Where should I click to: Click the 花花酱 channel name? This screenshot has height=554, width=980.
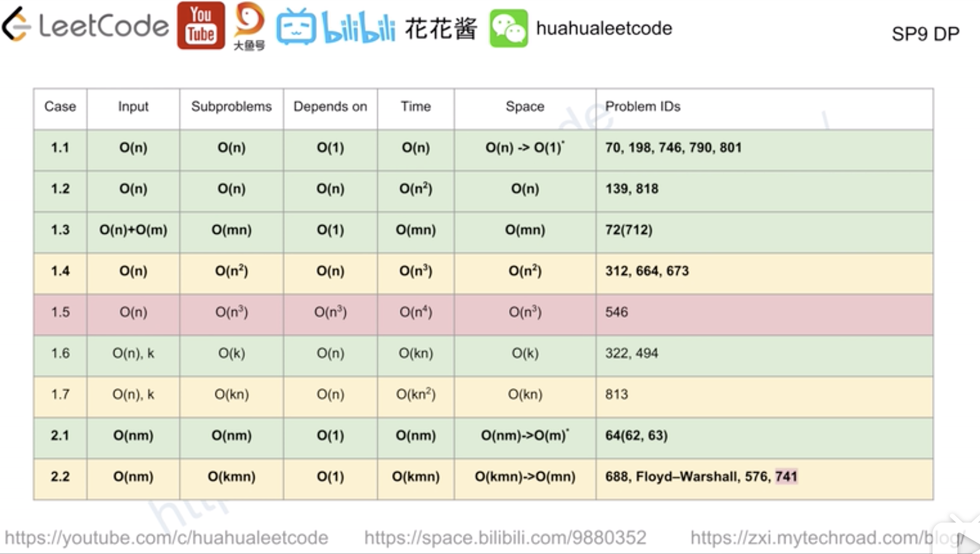pos(441,28)
